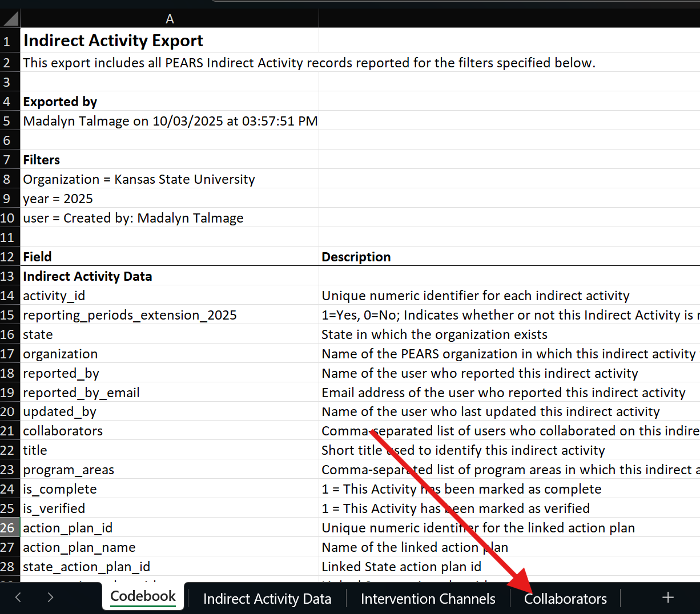Image resolution: width=700 pixels, height=614 pixels.
Task: Switch to the Collaborators sheet tab
Action: (565, 599)
